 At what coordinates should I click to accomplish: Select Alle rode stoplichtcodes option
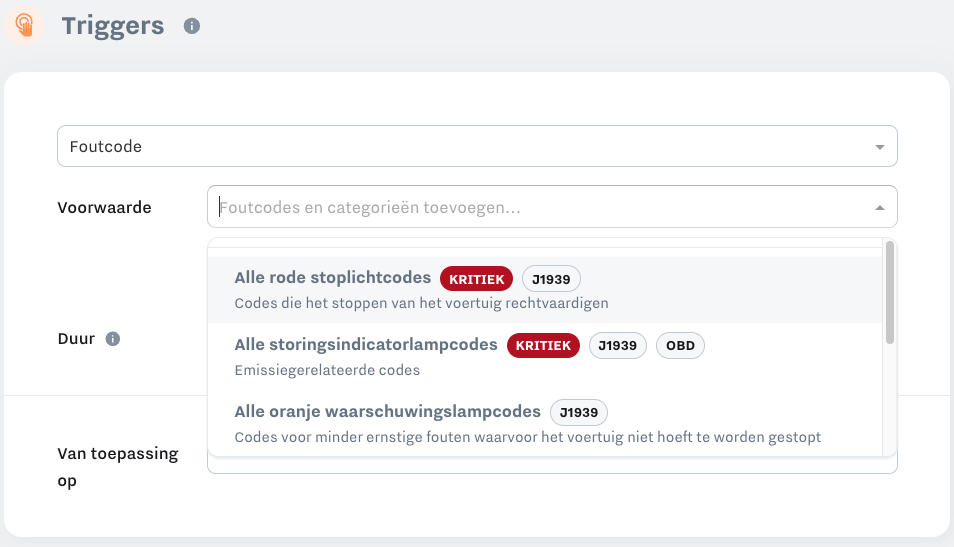point(545,290)
